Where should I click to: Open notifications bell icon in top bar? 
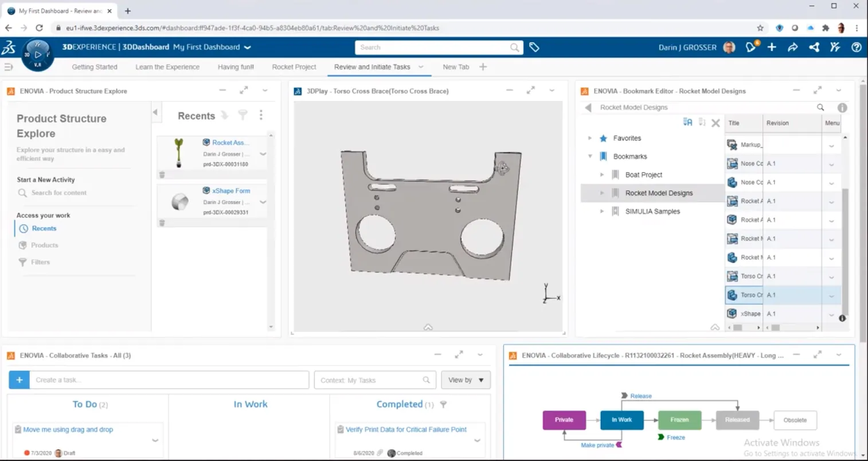coord(751,47)
